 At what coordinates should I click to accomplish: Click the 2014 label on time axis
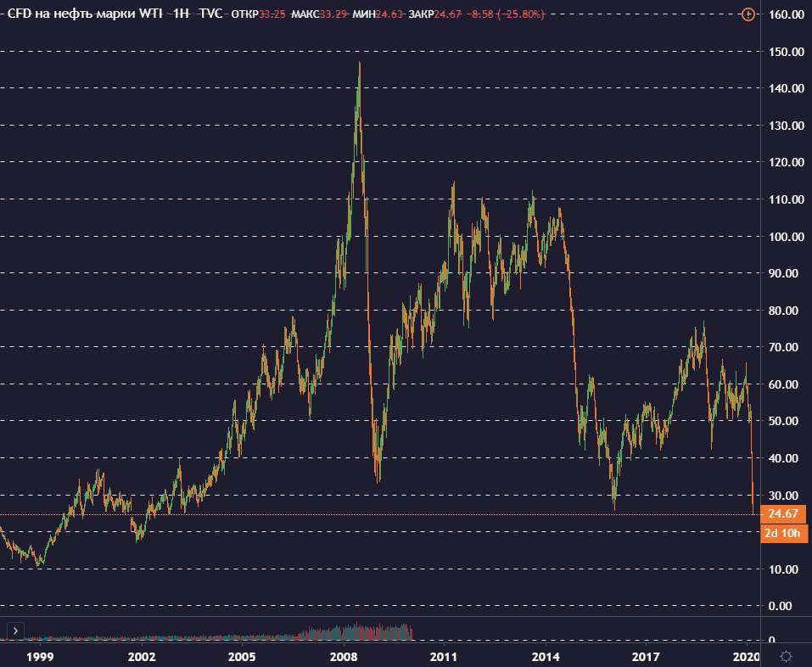(546, 657)
